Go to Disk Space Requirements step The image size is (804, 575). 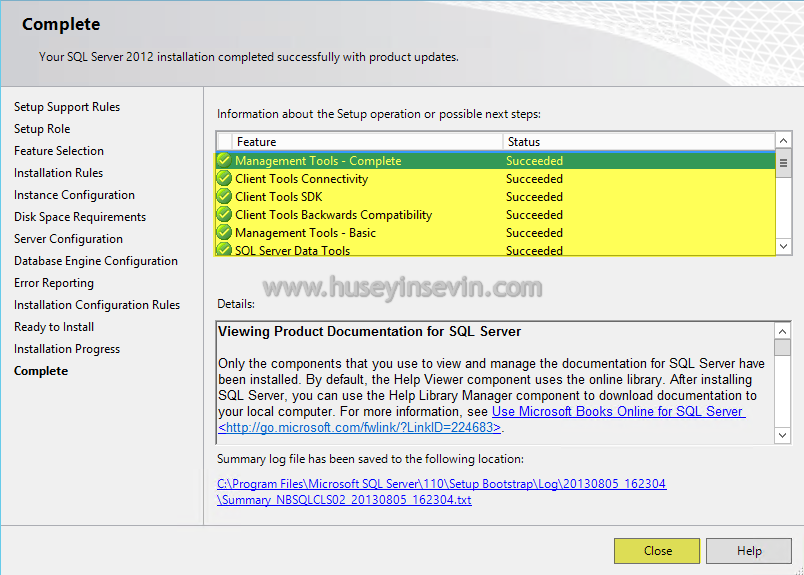click(x=80, y=217)
